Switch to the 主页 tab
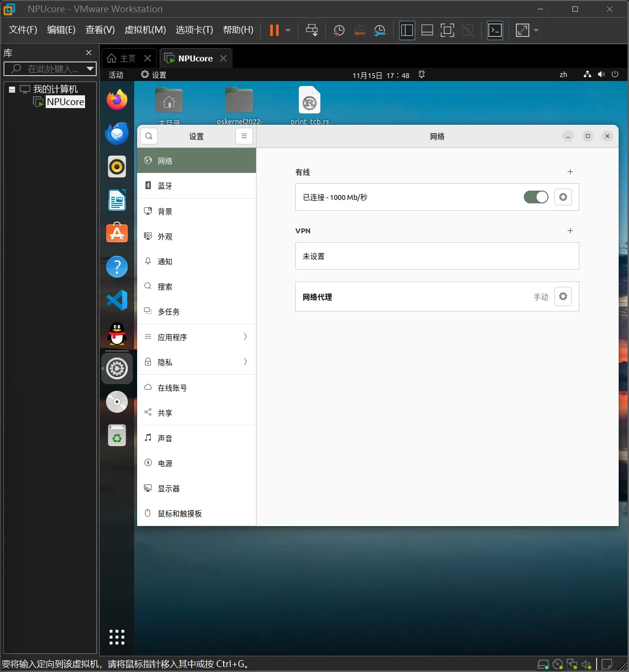The height and width of the screenshot is (672, 629). click(122, 58)
